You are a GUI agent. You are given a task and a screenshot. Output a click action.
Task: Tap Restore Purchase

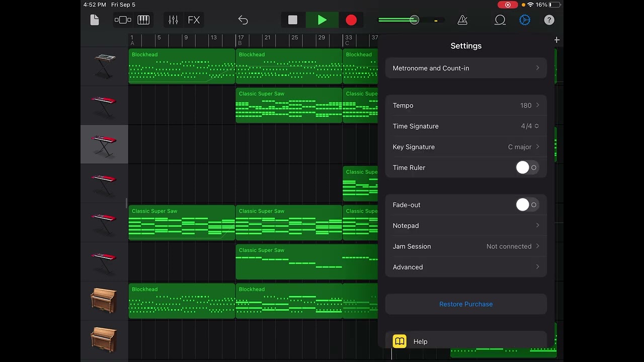(x=466, y=304)
